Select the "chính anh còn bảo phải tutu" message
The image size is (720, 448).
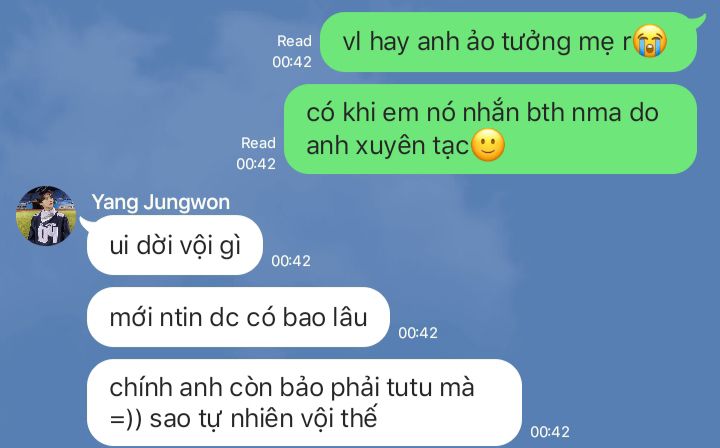tap(304, 403)
